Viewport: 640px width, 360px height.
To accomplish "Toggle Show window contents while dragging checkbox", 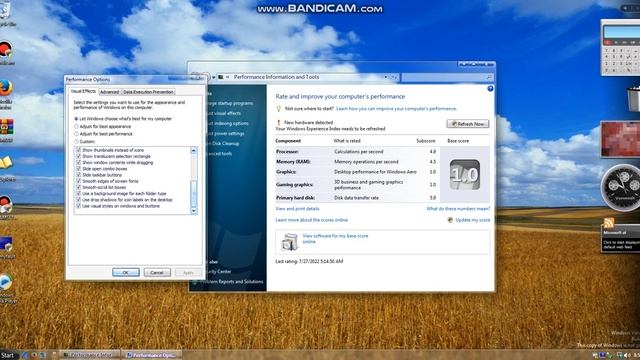I will point(79,162).
